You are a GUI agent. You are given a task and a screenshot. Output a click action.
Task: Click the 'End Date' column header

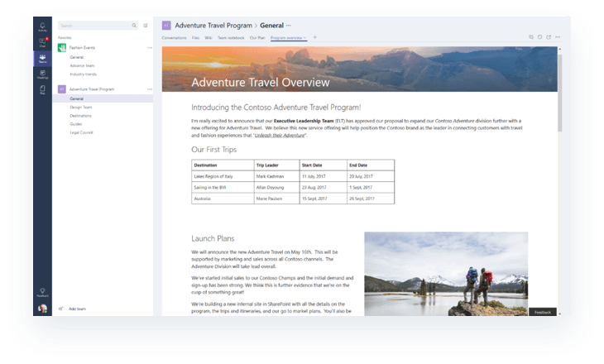tap(371, 165)
